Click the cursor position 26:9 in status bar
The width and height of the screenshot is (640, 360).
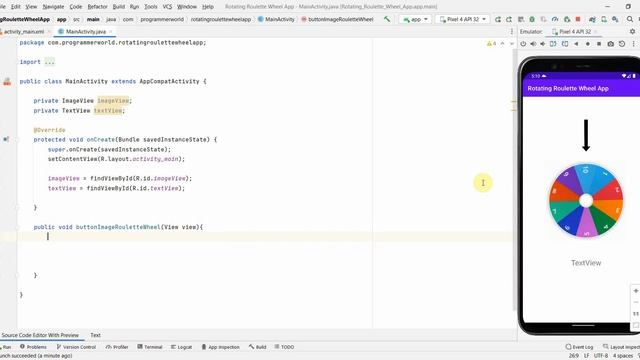tap(573, 356)
